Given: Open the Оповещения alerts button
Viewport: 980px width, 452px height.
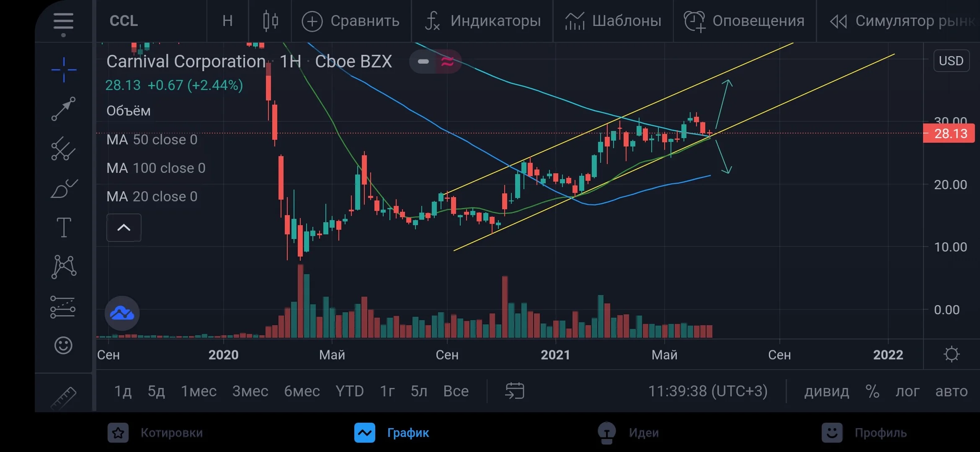Looking at the screenshot, I should [744, 21].
